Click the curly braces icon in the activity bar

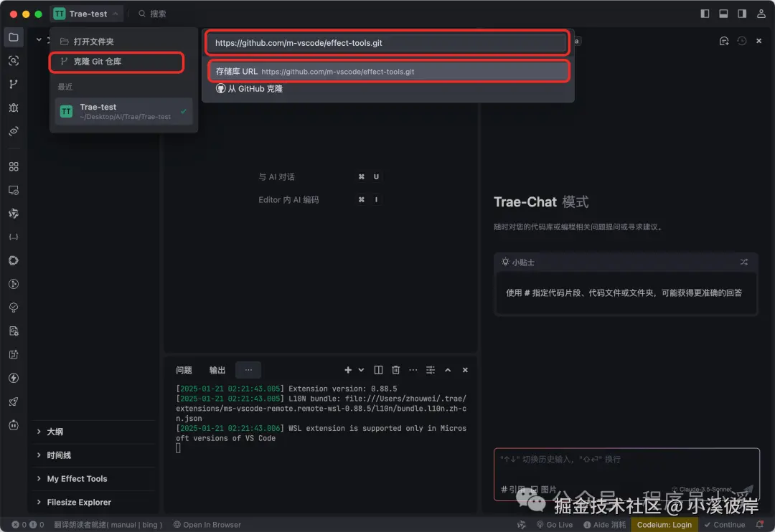(14, 237)
